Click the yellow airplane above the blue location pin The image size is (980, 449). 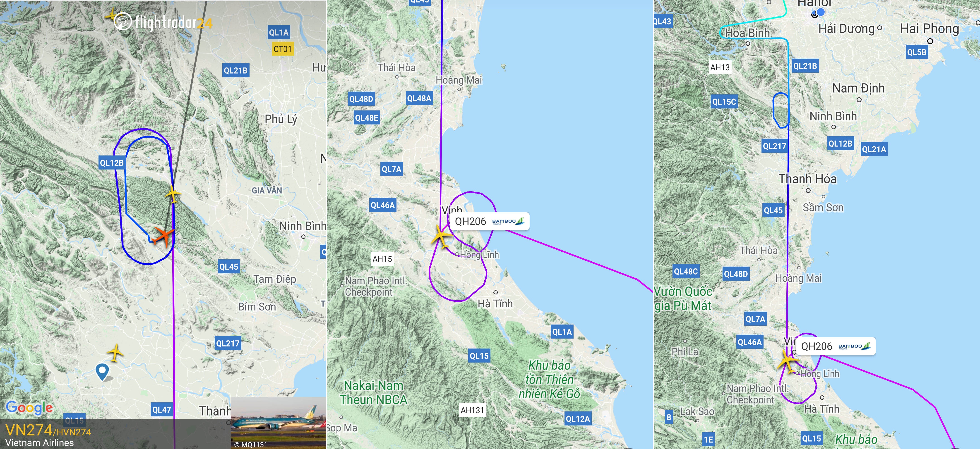(115, 352)
